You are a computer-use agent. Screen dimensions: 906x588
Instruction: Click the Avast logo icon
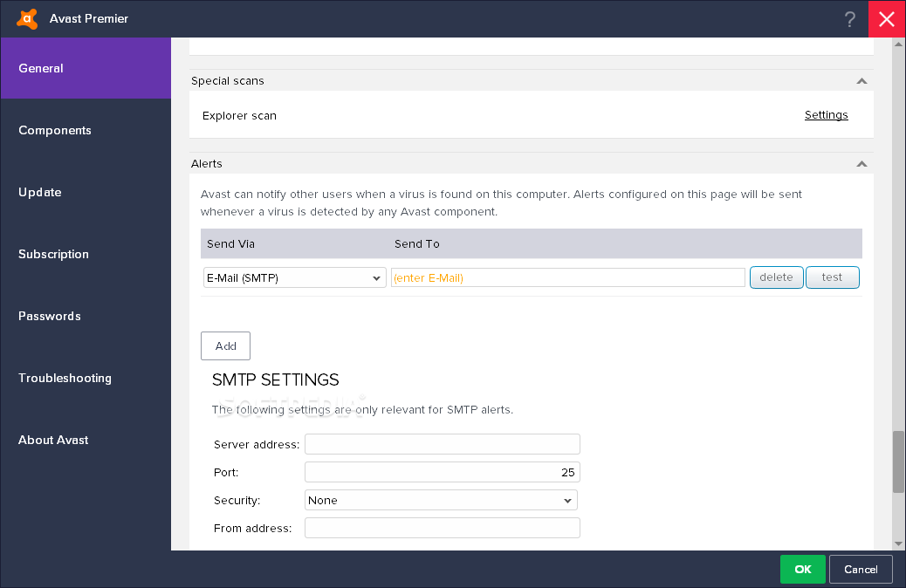(27, 18)
